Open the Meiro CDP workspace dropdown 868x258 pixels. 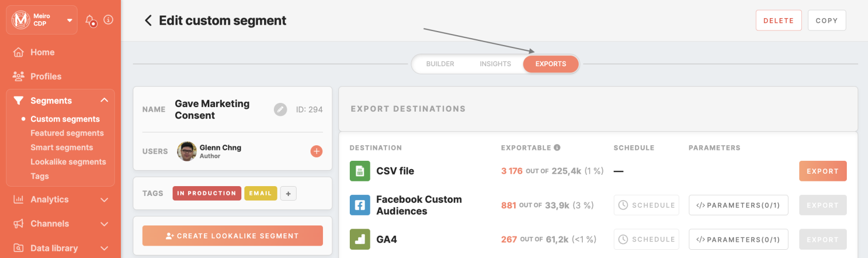pyautogui.click(x=69, y=21)
